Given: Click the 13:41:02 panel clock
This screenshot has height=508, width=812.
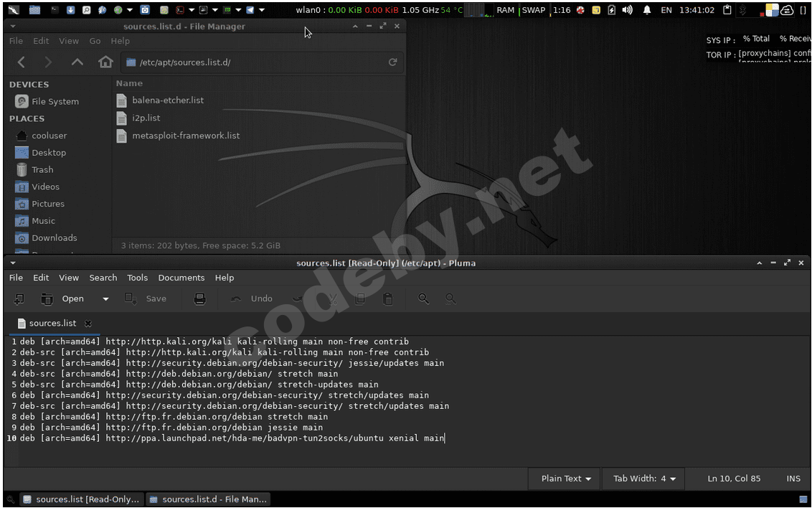Looking at the screenshot, I should pyautogui.click(x=697, y=10).
